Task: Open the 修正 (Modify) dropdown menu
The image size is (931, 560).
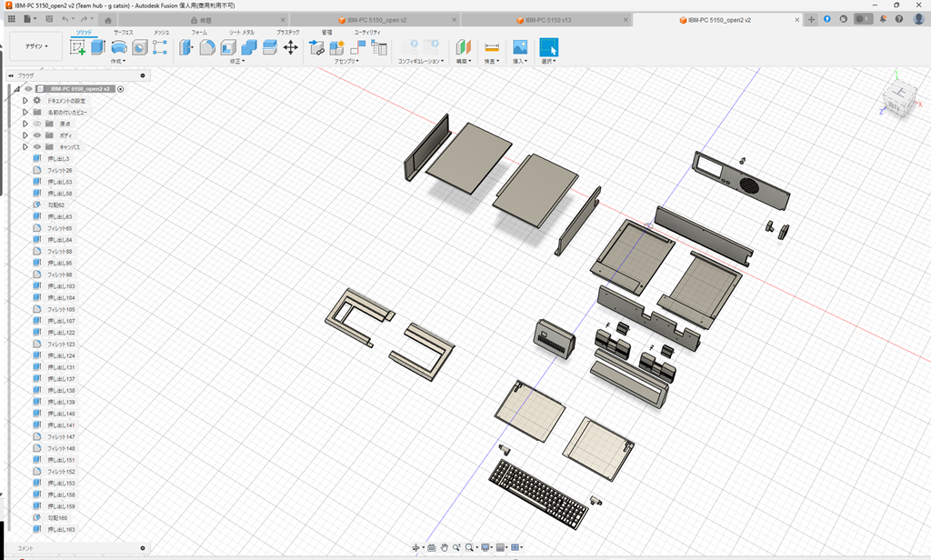Action: [236, 61]
